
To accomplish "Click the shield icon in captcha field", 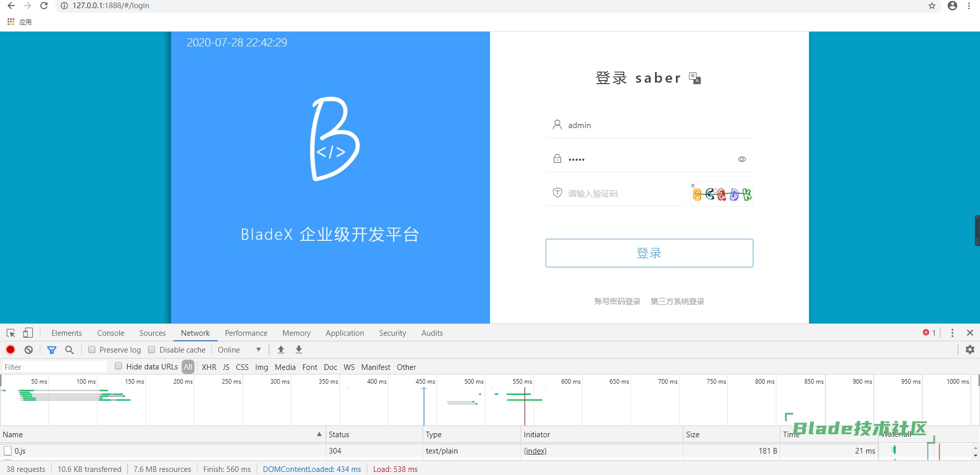I will (x=557, y=193).
